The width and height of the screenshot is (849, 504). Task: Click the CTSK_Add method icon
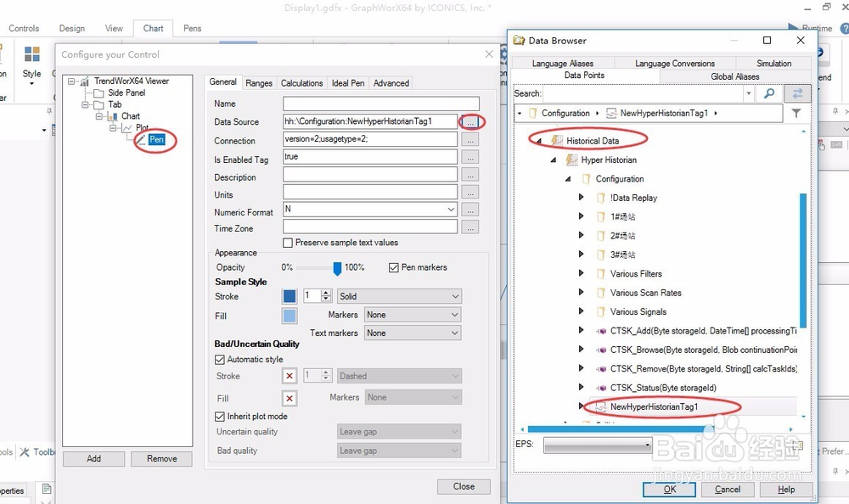click(x=600, y=331)
